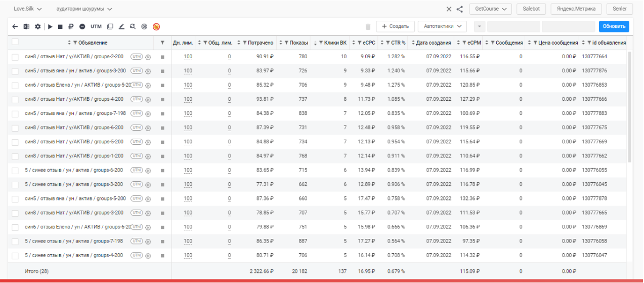Click the filter funnel in the status column header
Viewport: 644px width, 283px height.
pos(162,43)
